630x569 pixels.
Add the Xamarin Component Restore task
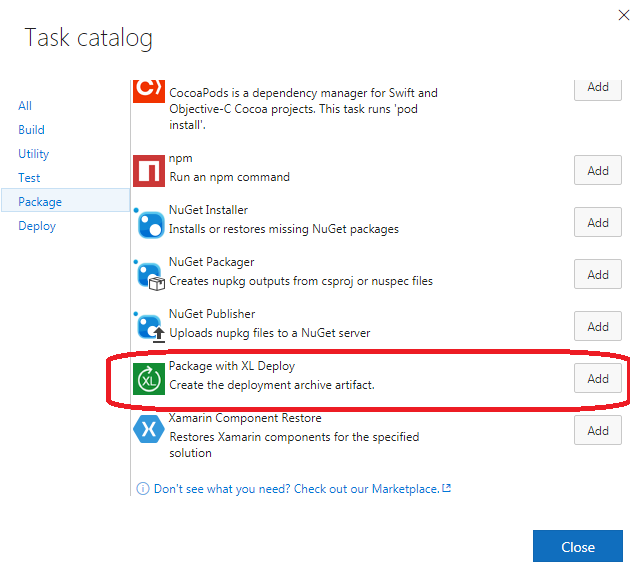(598, 430)
